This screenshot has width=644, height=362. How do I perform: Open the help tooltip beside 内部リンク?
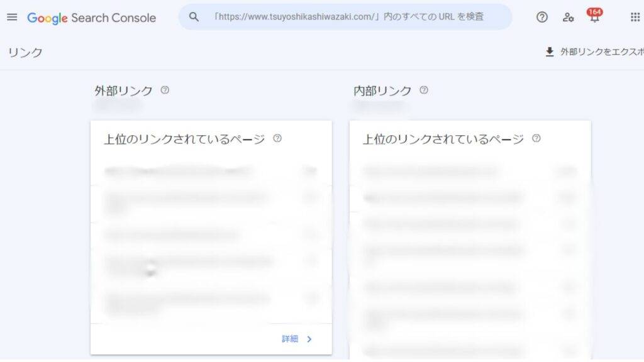coord(423,90)
